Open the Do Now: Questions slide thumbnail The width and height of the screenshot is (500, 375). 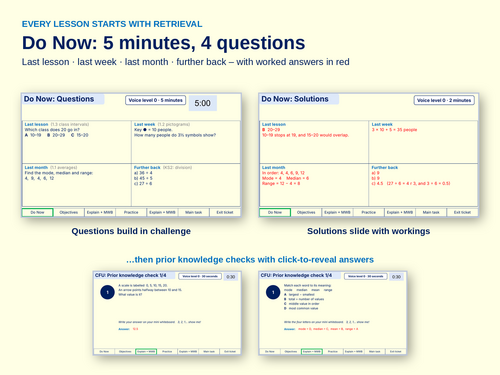[x=131, y=155]
